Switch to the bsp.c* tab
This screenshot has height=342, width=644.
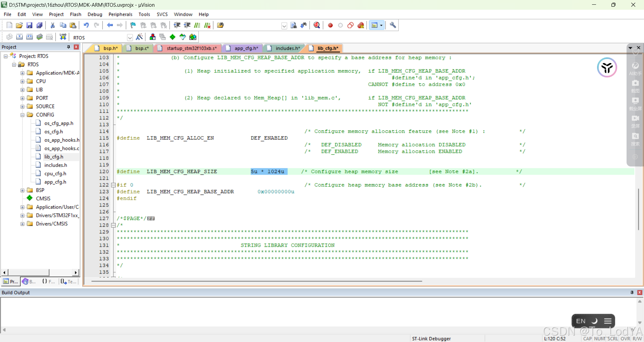click(139, 48)
